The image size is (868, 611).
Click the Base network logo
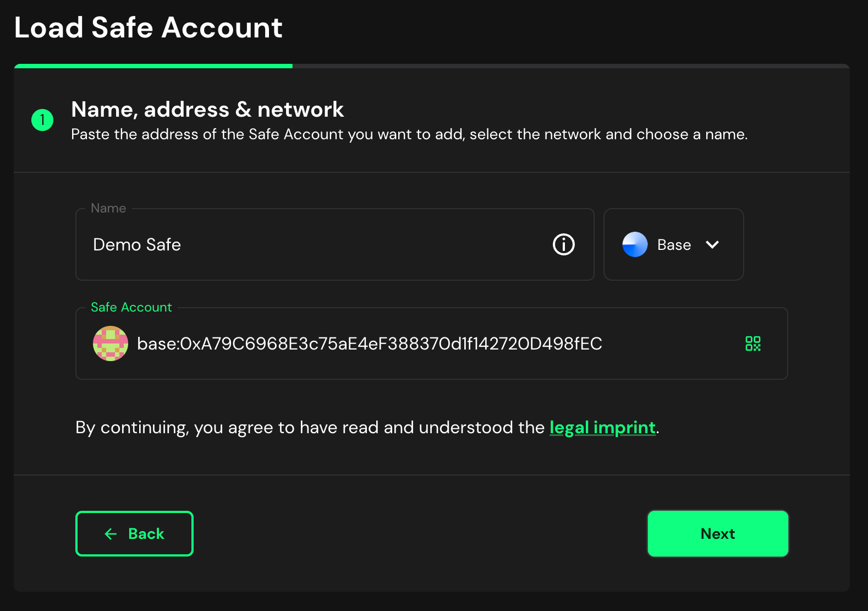[635, 244]
